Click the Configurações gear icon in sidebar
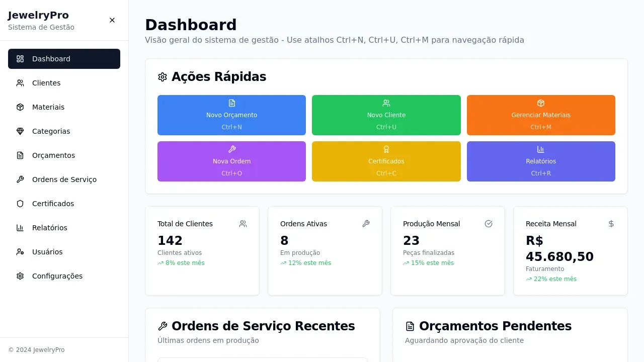 pos(20,276)
